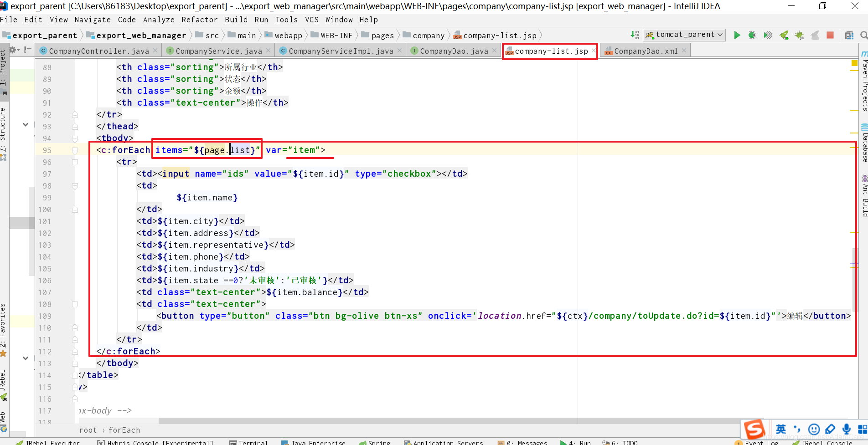This screenshot has width=868, height=445.
Task: Open the VCS menu
Action: (x=312, y=20)
